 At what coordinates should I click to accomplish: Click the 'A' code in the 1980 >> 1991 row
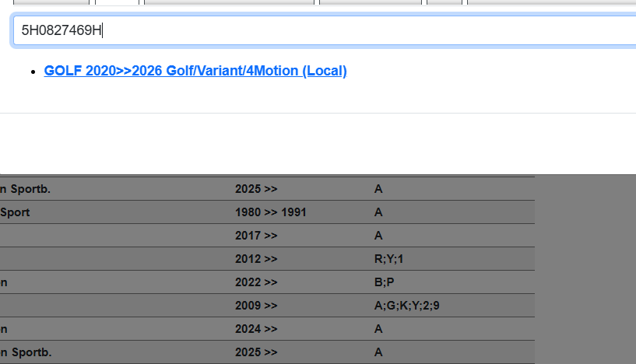pos(378,212)
